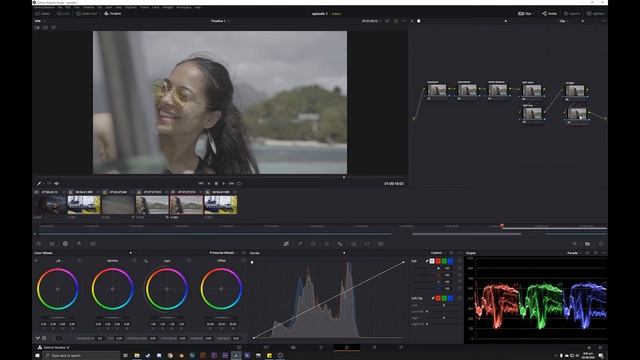Open the Parade scope type dropdown
Screen dimensions: 640x360
coord(574,253)
